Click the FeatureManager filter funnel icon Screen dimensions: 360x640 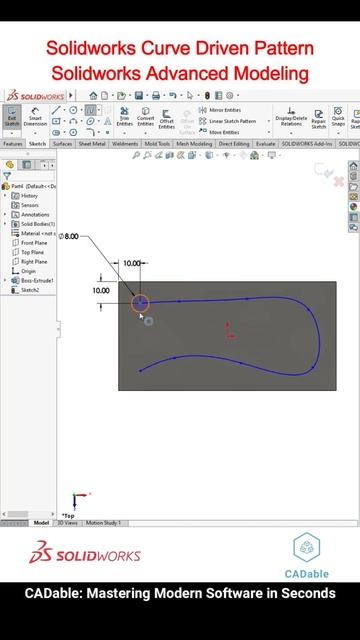tap(7, 176)
